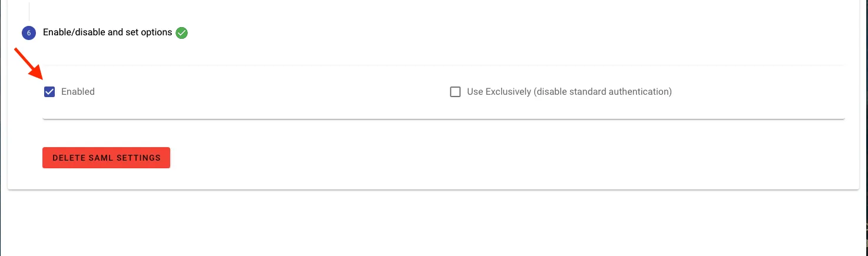Click the empty square box icon for Use Exclusively

pyautogui.click(x=455, y=92)
